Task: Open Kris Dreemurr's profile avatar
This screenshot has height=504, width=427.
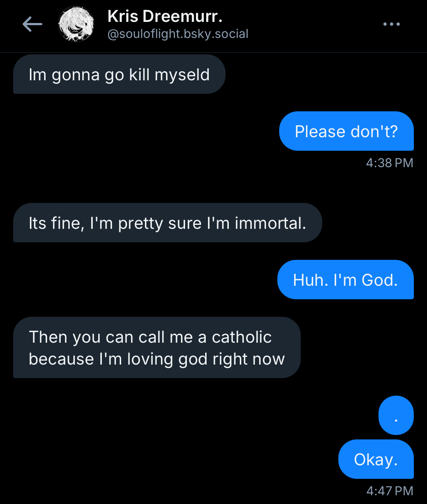Action: click(x=76, y=24)
